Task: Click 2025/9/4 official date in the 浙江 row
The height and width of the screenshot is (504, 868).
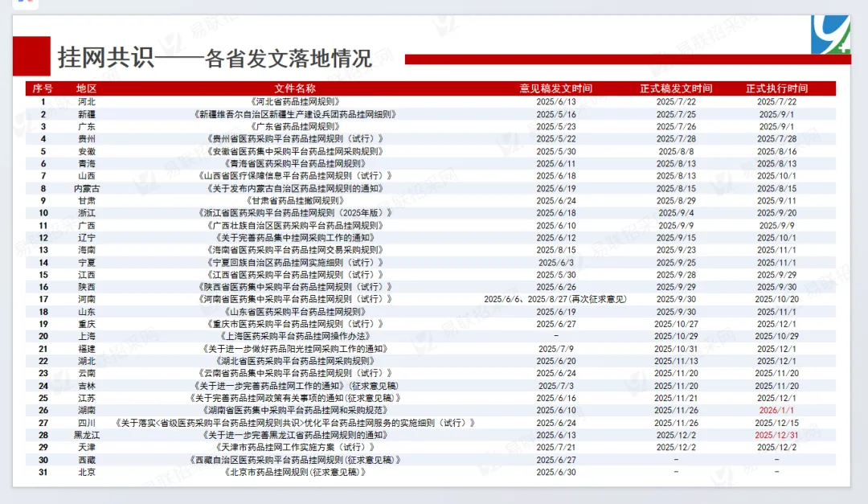Action: tap(676, 213)
